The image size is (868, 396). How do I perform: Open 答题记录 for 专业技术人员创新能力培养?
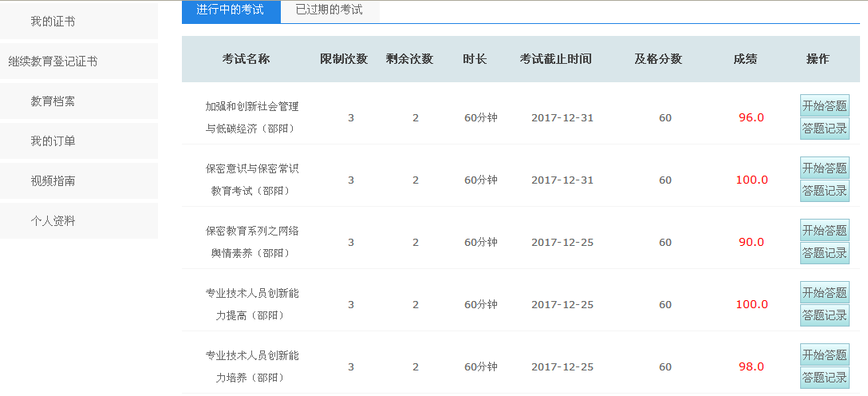pos(824,378)
